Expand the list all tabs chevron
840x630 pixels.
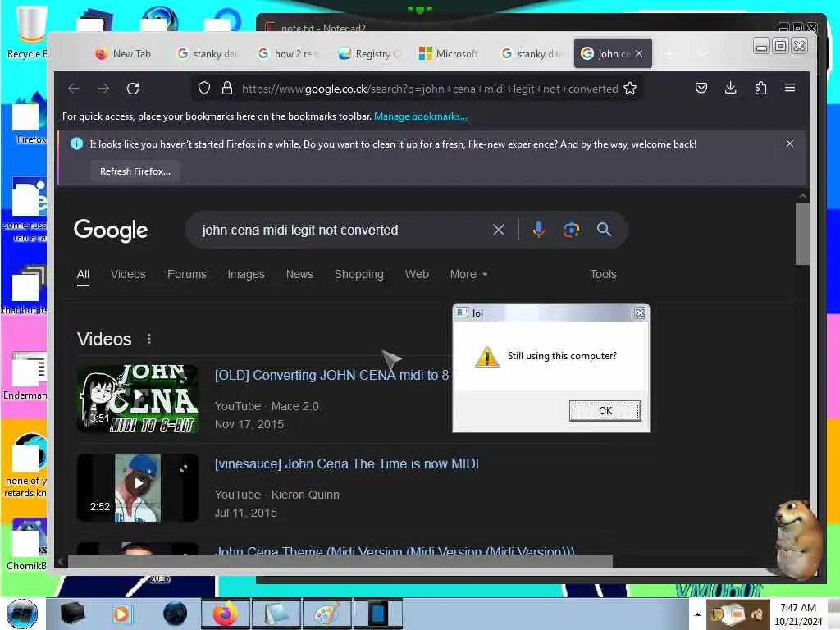702,53
